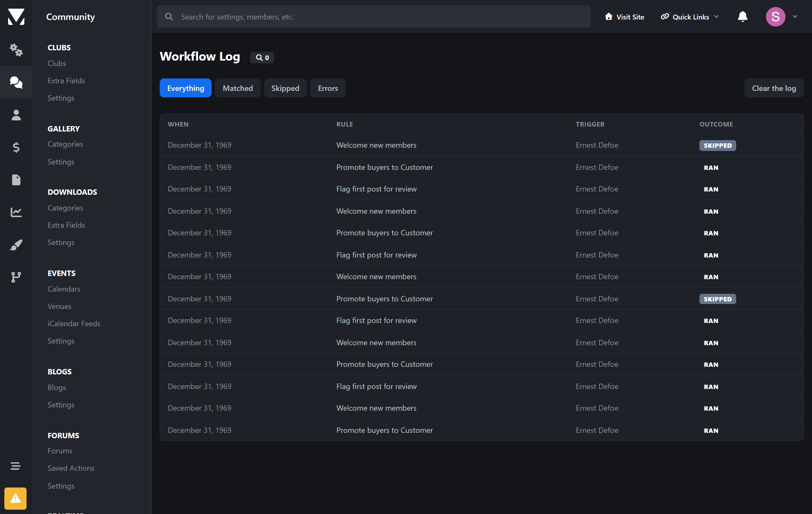Viewport: 812px width, 514px height.
Task: Open the Statistics chart icon
Action: 16,212
